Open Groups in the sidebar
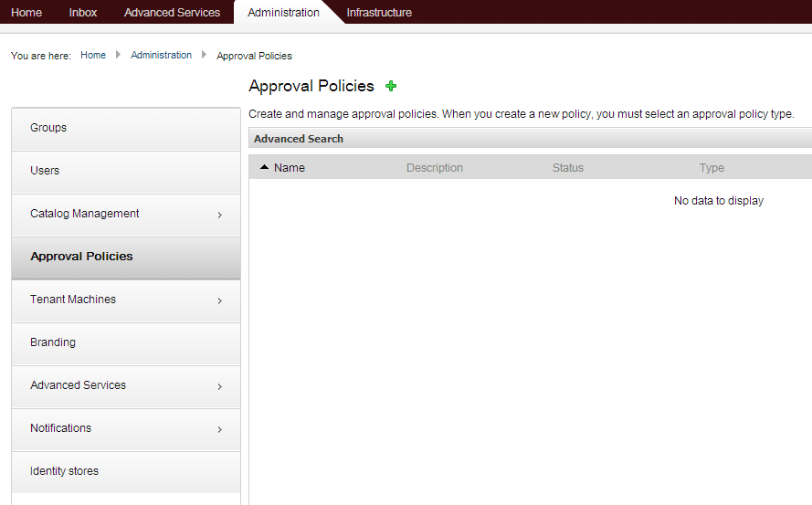 tap(48, 128)
